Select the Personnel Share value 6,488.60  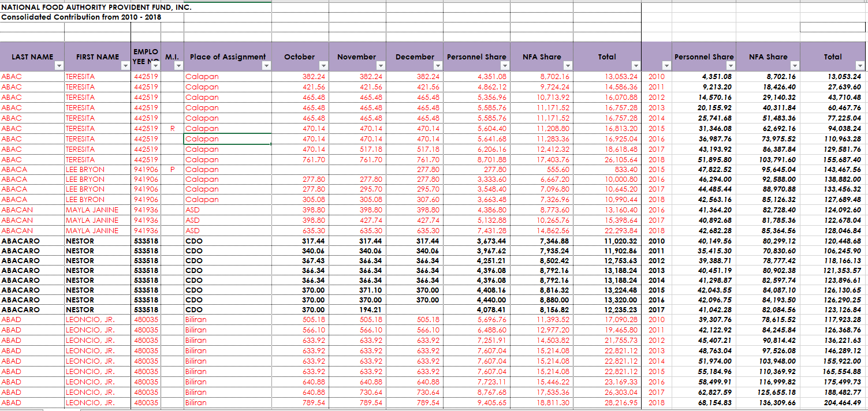[491, 330]
